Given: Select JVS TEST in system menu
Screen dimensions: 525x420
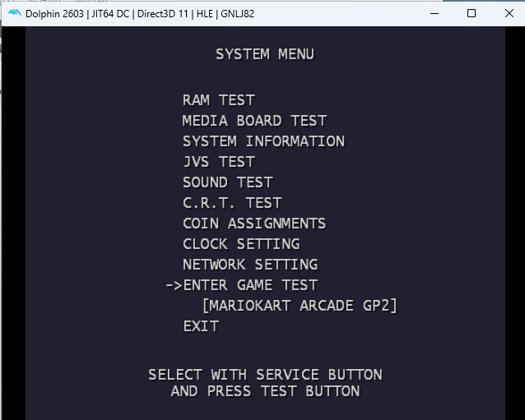Looking at the screenshot, I should pos(219,162).
